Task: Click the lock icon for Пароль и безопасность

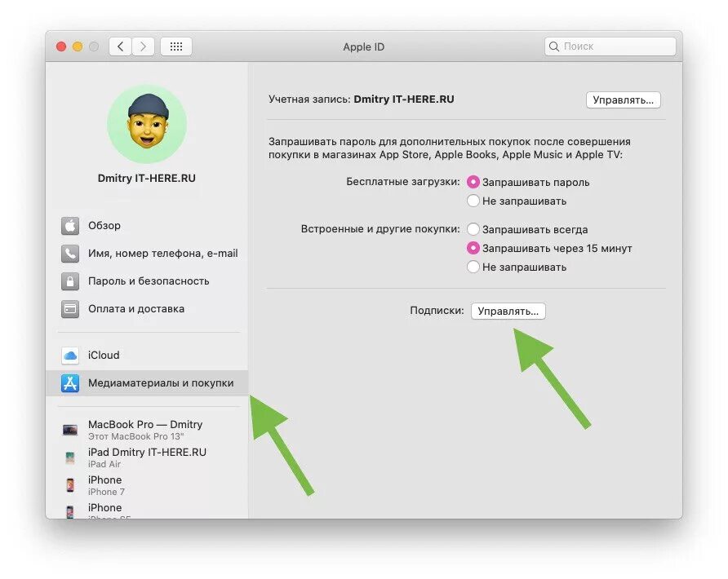Action: click(x=70, y=281)
